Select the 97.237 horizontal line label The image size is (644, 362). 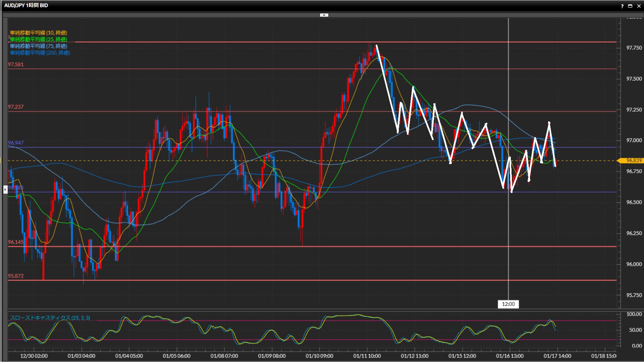[16, 107]
